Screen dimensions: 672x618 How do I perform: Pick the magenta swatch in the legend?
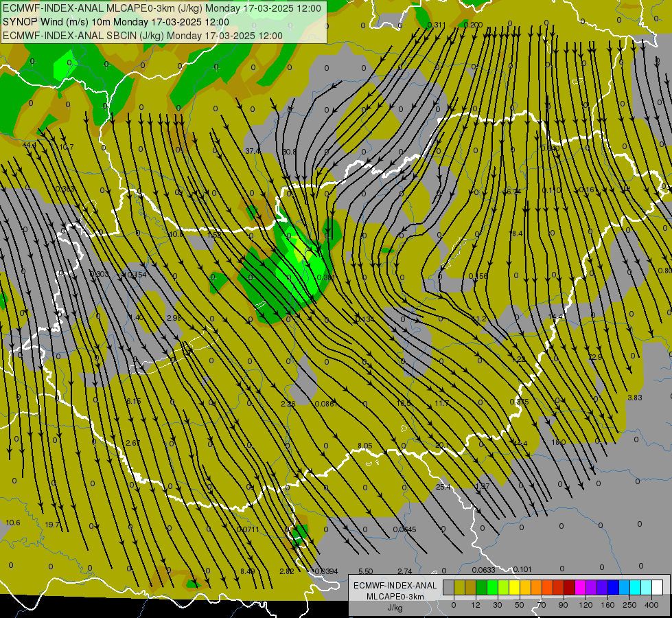pos(580,587)
